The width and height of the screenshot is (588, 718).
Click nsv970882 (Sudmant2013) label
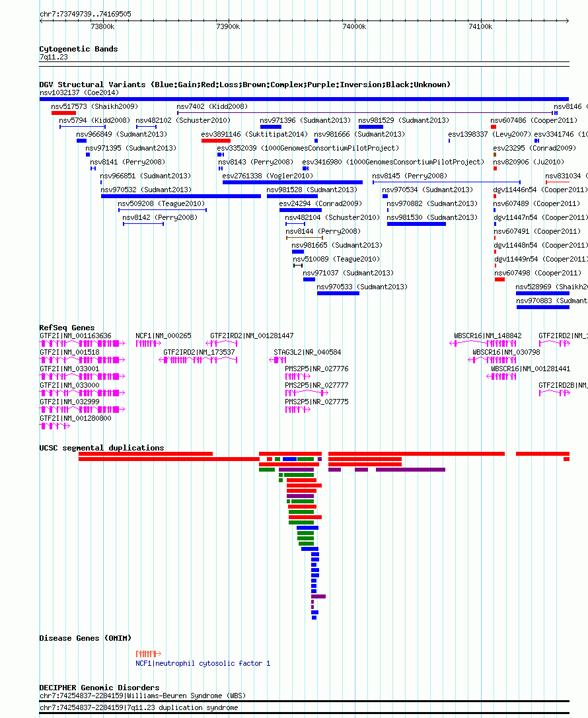pos(432,203)
